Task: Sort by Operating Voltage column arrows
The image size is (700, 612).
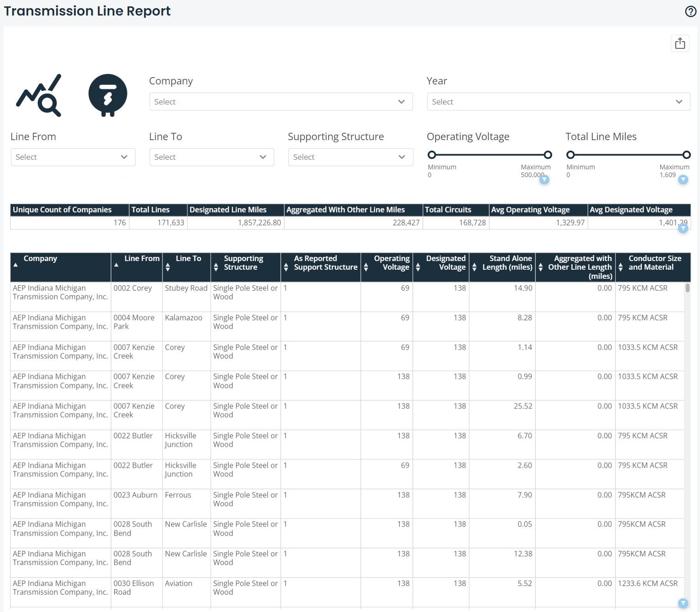Action: [x=366, y=267]
